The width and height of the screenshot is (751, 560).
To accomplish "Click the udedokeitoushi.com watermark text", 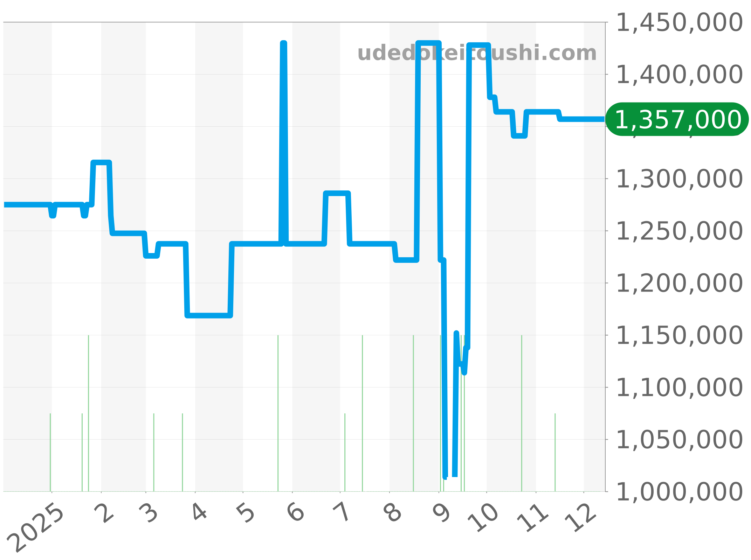I will (x=477, y=53).
